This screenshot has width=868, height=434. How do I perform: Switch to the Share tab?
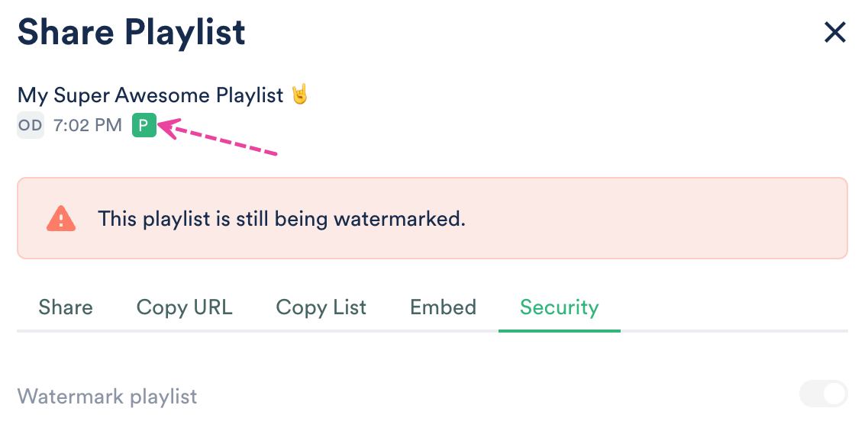click(66, 307)
